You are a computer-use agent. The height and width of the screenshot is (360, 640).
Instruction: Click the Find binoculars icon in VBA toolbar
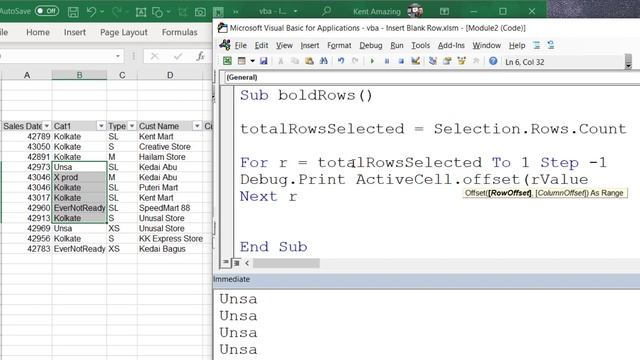(x=324, y=61)
